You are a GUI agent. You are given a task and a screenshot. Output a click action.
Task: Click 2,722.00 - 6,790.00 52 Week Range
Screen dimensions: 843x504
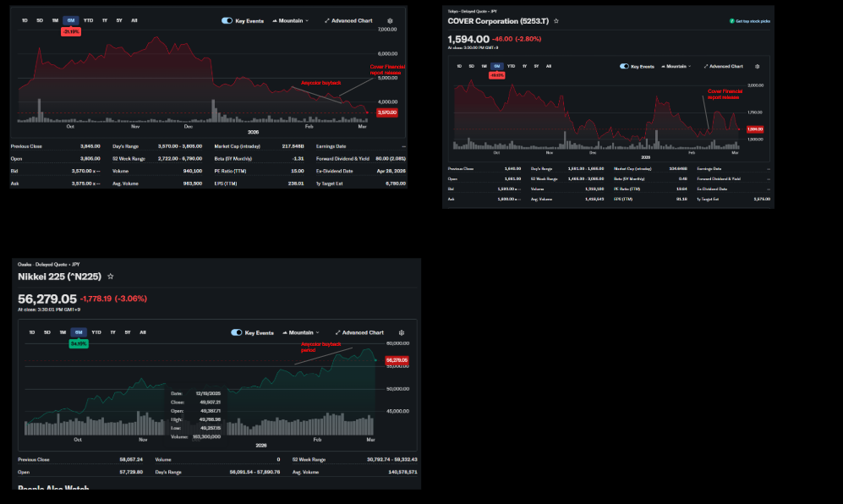point(180,159)
